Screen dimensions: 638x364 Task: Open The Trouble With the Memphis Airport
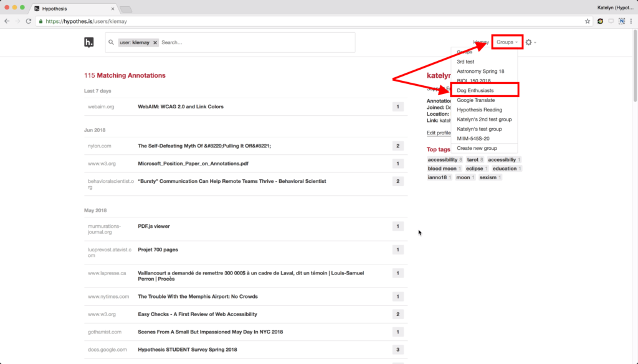tap(198, 297)
